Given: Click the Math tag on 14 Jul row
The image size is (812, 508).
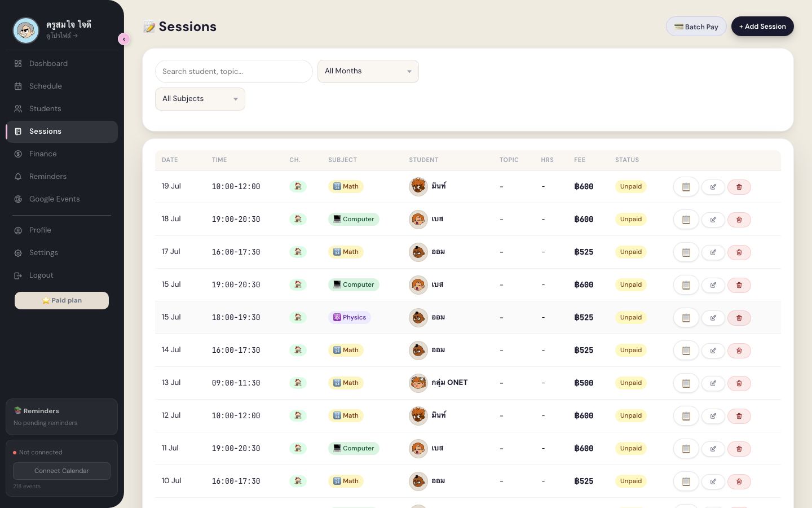Looking at the screenshot, I should (346, 350).
